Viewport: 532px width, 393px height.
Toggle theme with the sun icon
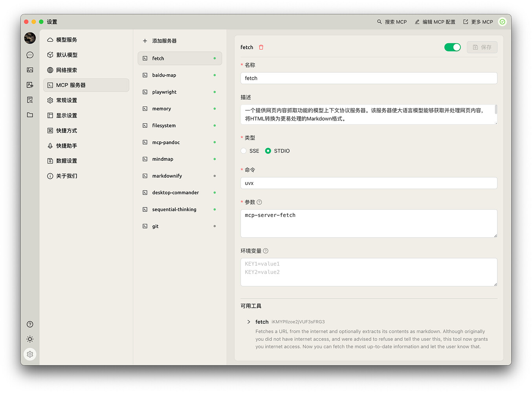pos(30,339)
